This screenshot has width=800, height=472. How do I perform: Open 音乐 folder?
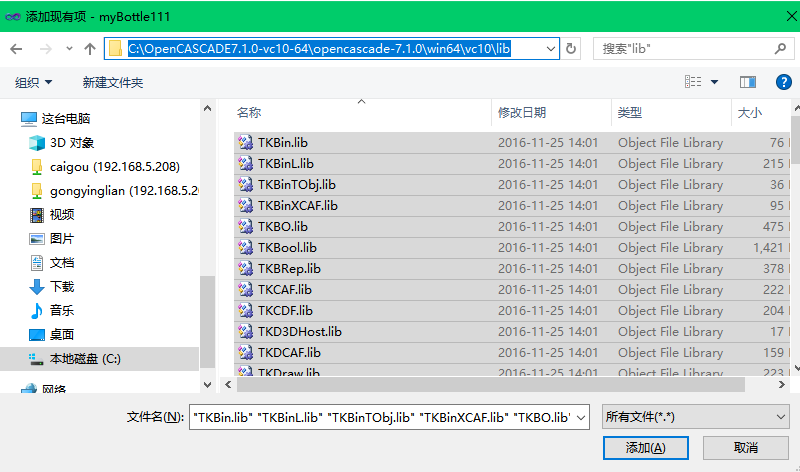tap(52, 311)
